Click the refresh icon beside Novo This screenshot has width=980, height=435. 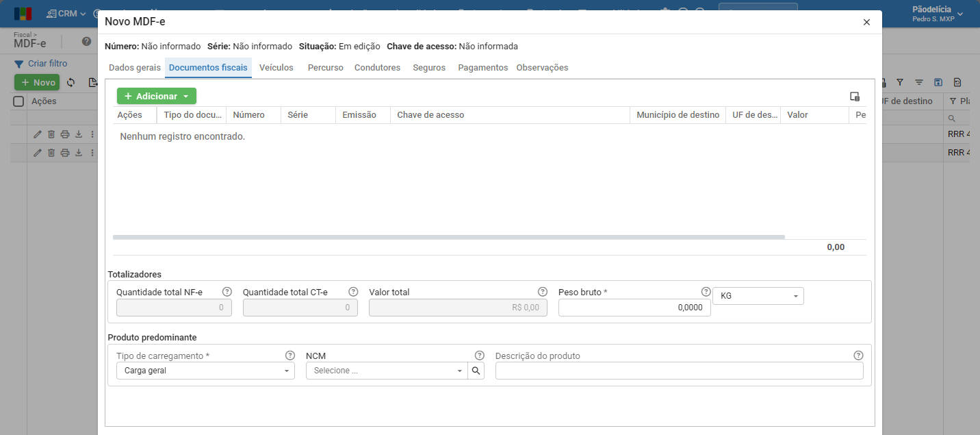tap(70, 82)
